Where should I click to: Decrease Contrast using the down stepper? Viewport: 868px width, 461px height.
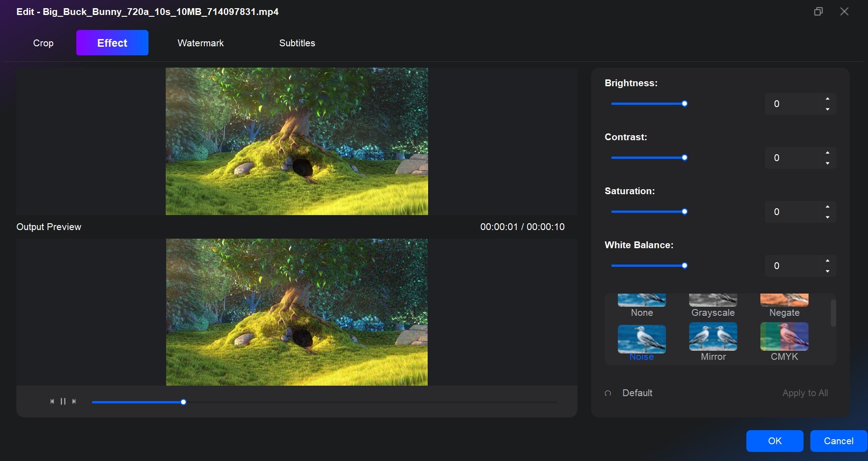click(x=827, y=163)
